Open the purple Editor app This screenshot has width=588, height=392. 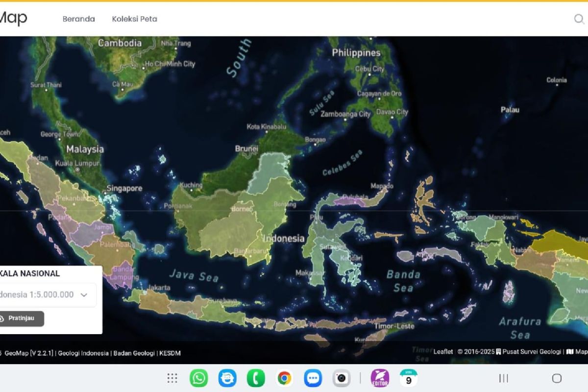pos(380,378)
